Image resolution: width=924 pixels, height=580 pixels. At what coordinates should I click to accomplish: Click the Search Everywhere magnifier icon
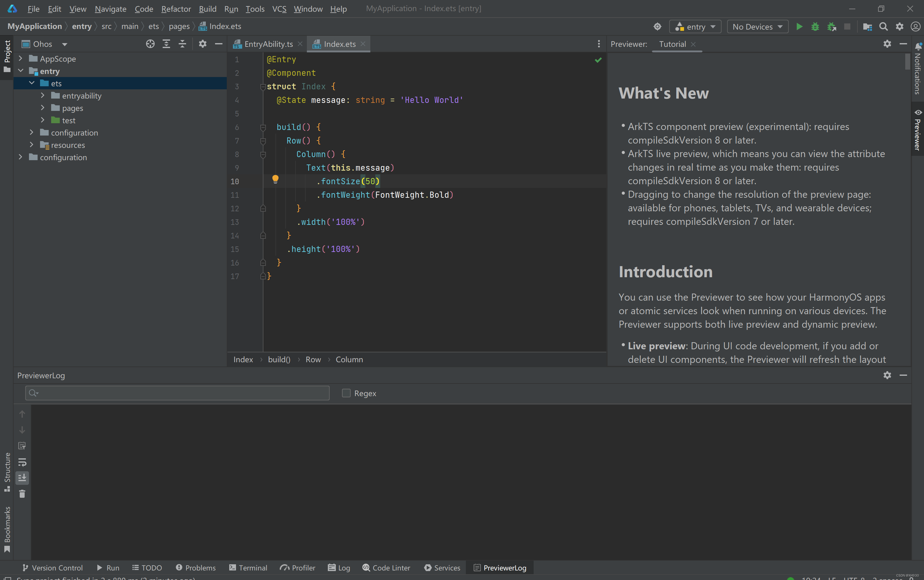click(883, 26)
